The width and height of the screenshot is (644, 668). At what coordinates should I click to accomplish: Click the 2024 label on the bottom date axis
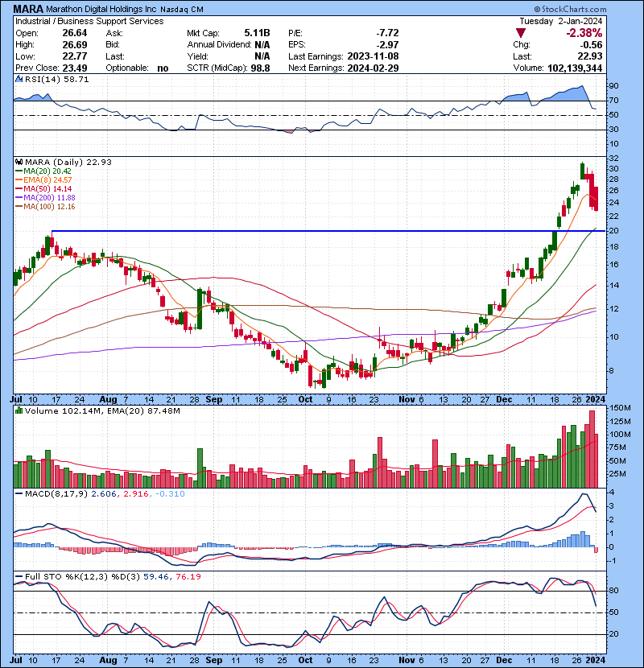[595, 660]
